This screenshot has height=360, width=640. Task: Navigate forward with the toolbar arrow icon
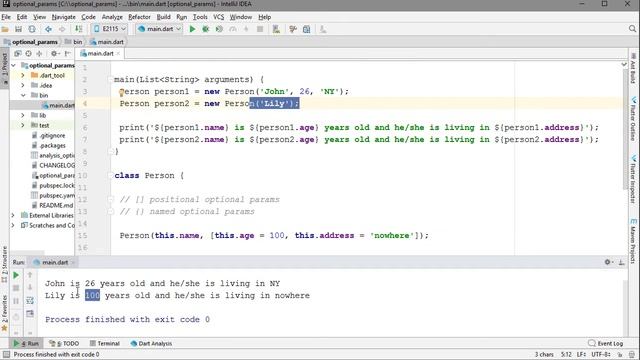[62, 29]
